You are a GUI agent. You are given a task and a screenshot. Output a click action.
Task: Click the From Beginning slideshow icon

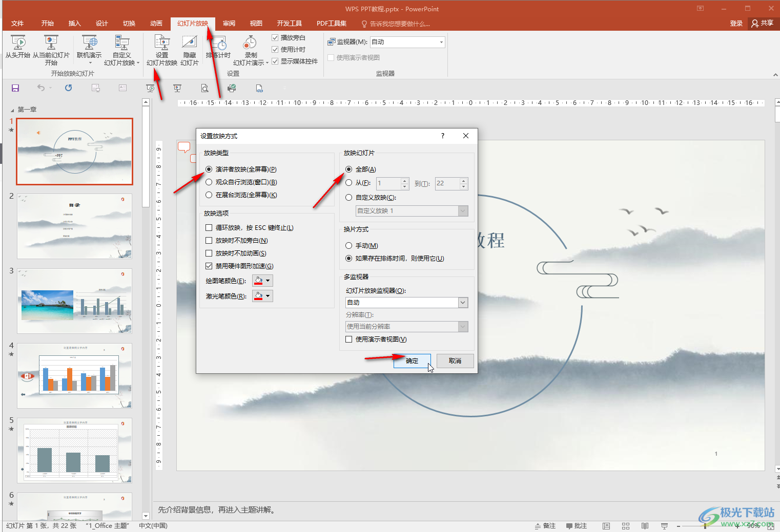pyautogui.click(x=18, y=43)
